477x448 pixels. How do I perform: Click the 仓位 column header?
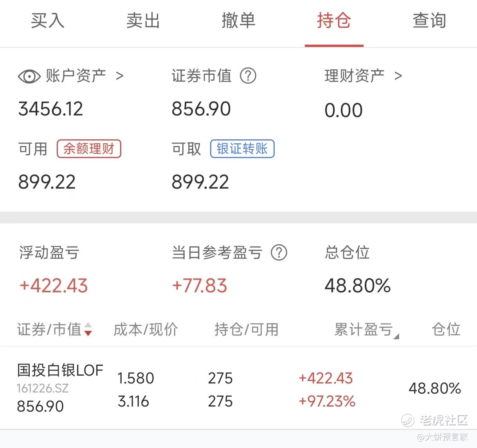coord(446,329)
